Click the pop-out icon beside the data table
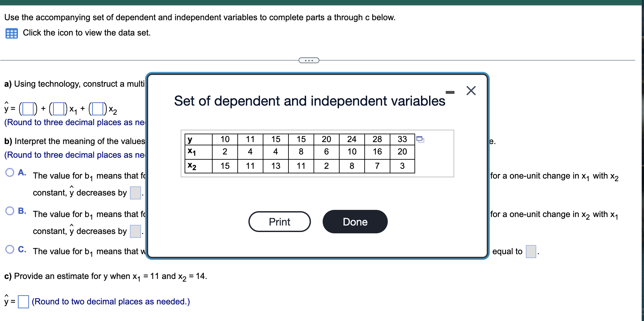Image resolution: width=644 pixels, height=321 pixels. [x=420, y=139]
